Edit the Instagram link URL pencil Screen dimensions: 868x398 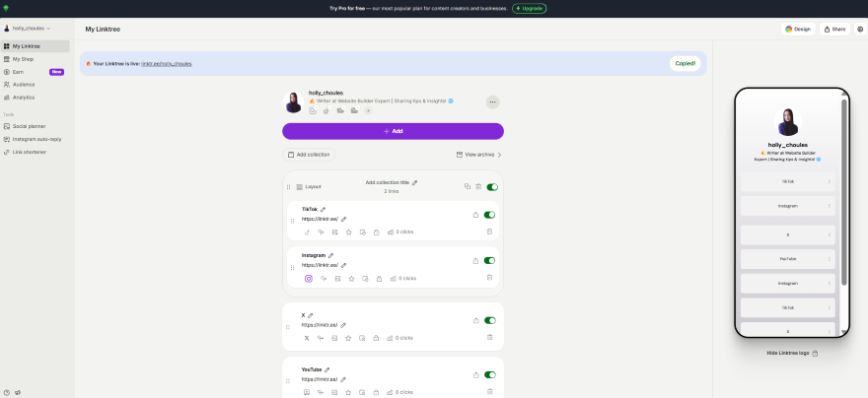tap(344, 265)
